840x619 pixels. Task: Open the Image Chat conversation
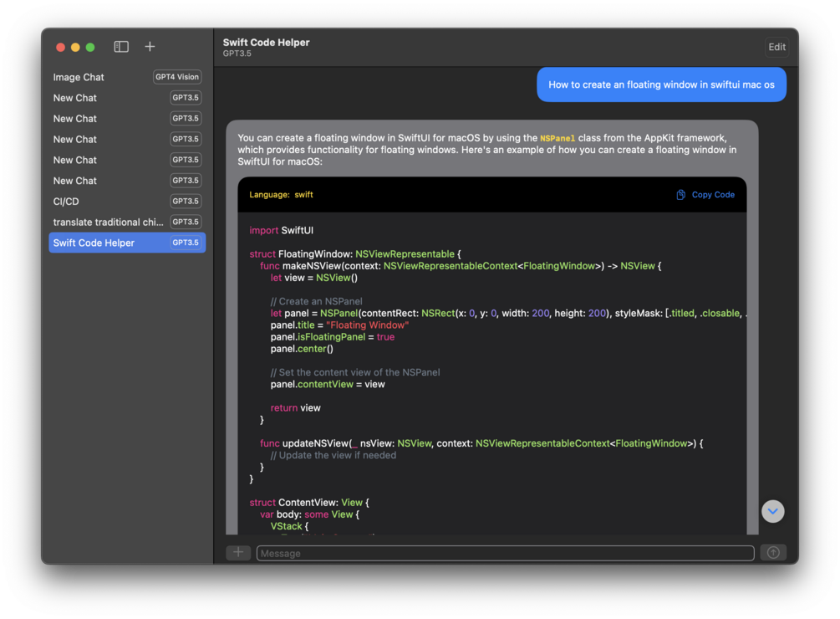click(127, 77)
